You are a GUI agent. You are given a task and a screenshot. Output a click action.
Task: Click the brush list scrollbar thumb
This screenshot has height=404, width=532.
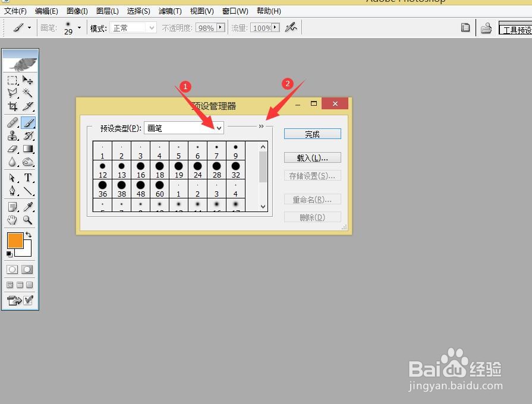tap(263, 167)
